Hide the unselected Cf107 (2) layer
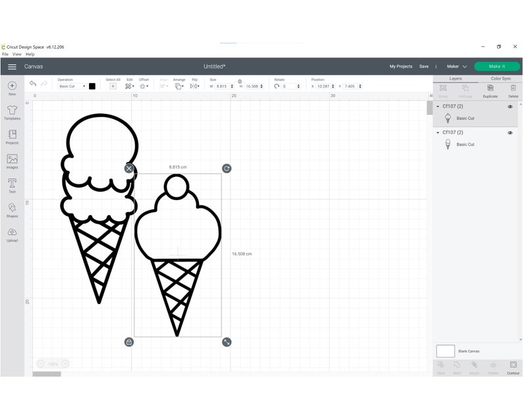The width and height of the screenshot is (523, 420). [x=510, y=133]
